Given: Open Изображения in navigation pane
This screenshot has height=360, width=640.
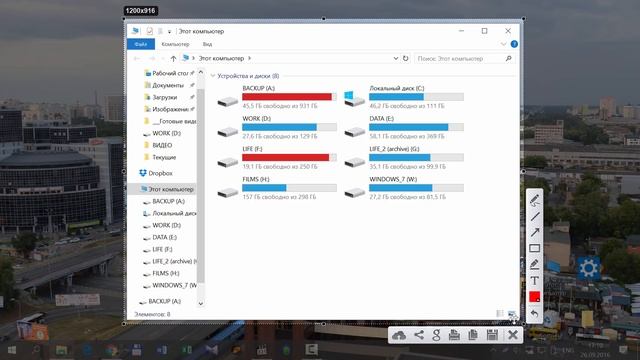Looking at the screenshot, I should [x=170, y=109].
